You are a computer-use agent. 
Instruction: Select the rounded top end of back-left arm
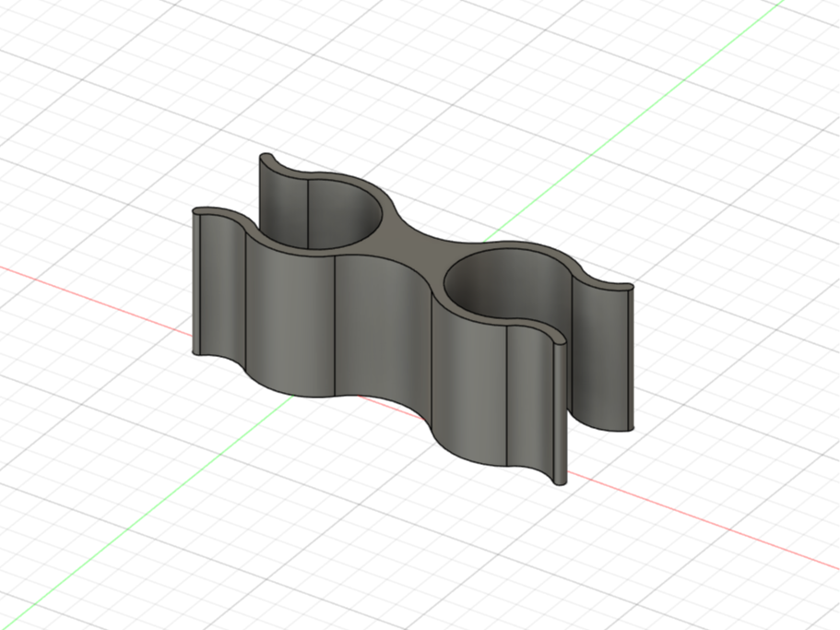[266, 157]
